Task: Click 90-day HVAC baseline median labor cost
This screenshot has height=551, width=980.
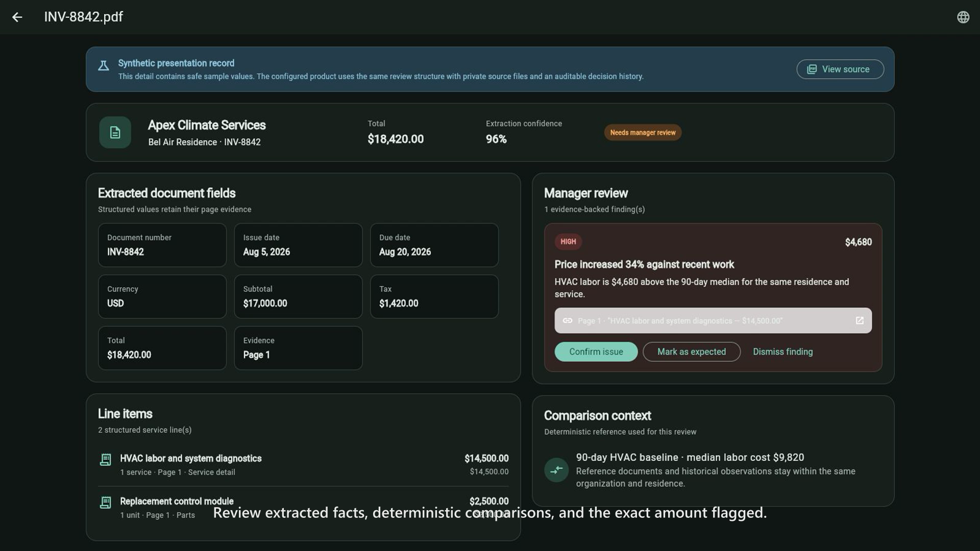Action: coord(690,458)
